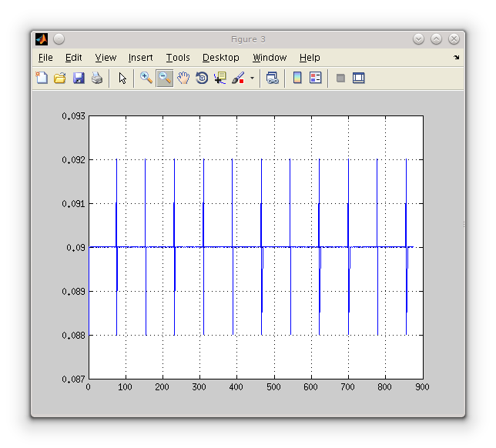Enable the Pan hand tool
Image resolution: width=496 pixels, height=448 pixels.
click(x=183, y=78)
